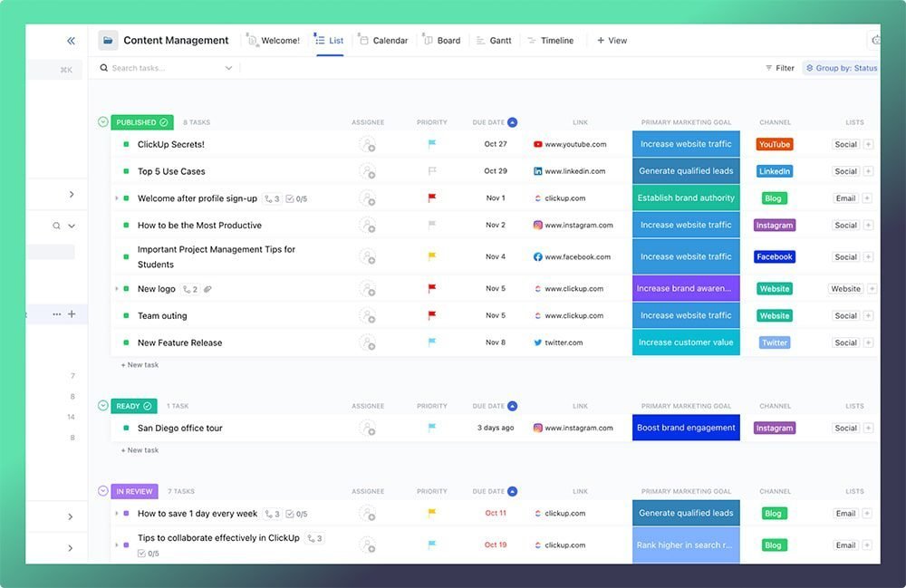Image resolution: width=906 pixels, height=588 pixels.
Task: Collapse the sidebar with double-chevron icon
Action: click(71, 41)
